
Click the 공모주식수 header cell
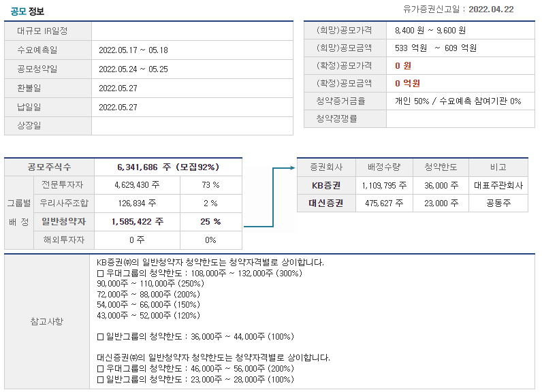coord(50,167)
